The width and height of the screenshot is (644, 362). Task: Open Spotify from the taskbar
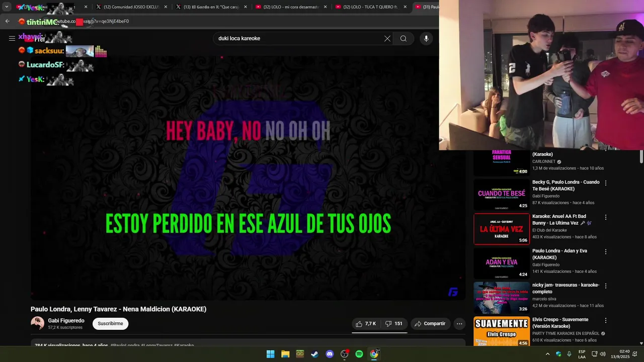(359, 354)
